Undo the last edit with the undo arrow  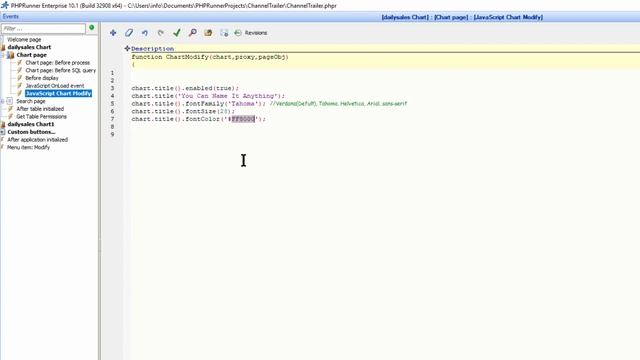point(145,33)
